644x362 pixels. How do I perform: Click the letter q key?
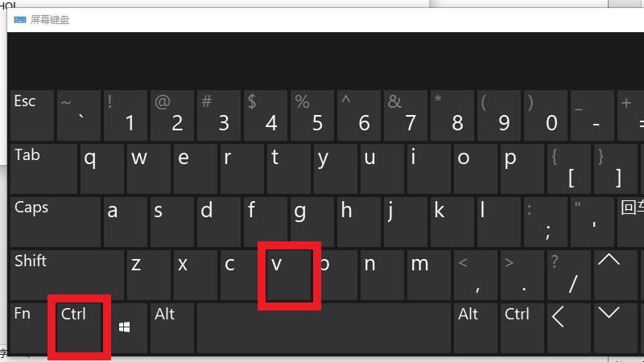point(102,169)
